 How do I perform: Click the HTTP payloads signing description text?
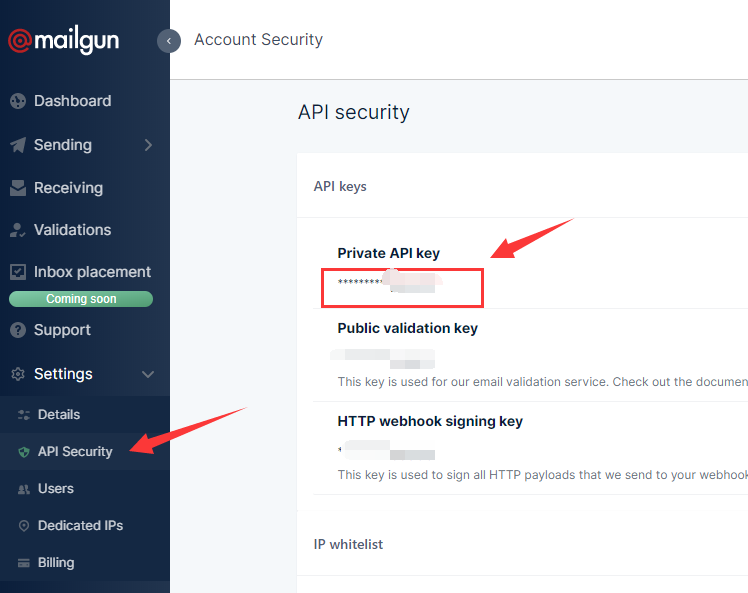pos(542,475)
